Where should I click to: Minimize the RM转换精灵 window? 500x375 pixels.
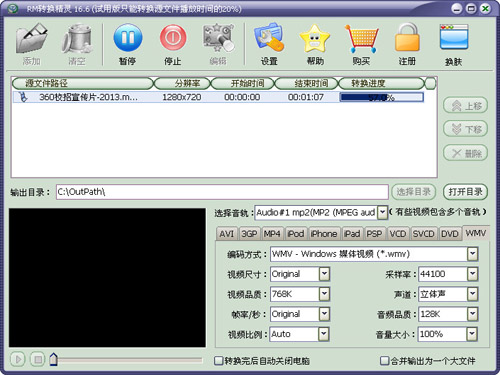456,9
